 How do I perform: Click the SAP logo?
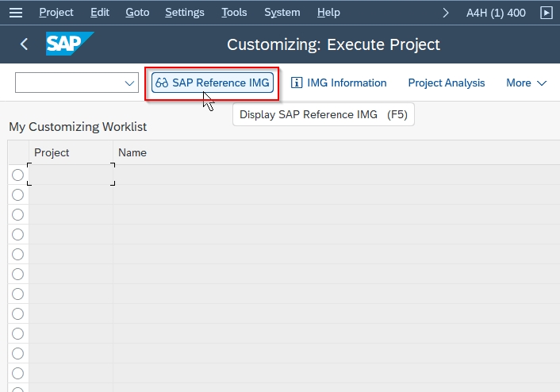(70, 44)
